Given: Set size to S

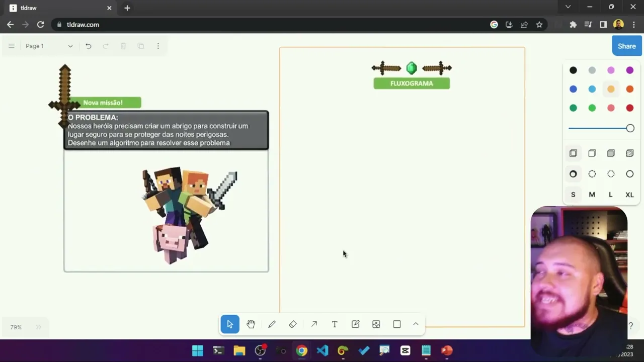Looking at the screenshot, I should [573, 195].
